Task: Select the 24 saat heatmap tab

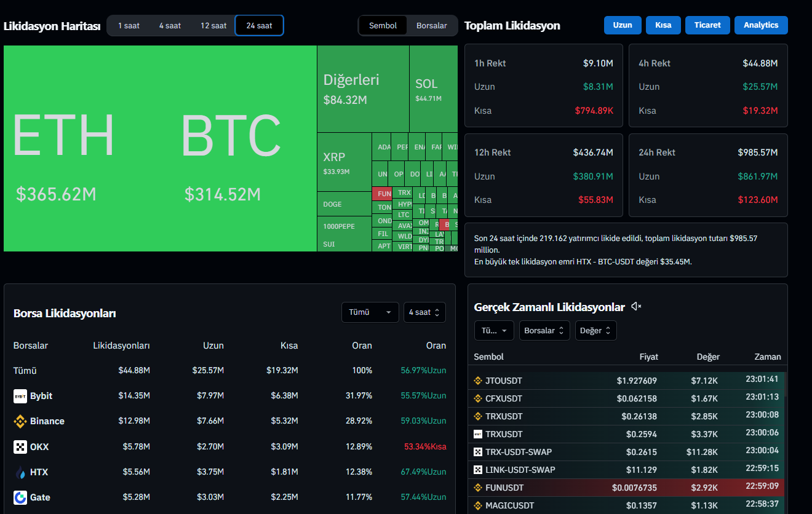Action: pos(259,26)
